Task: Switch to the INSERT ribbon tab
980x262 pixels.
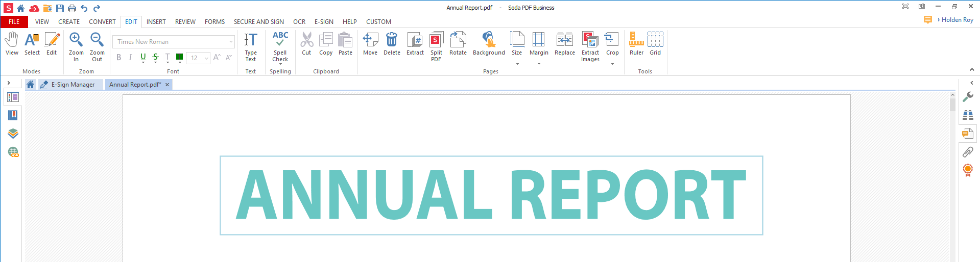Action: 156,22
